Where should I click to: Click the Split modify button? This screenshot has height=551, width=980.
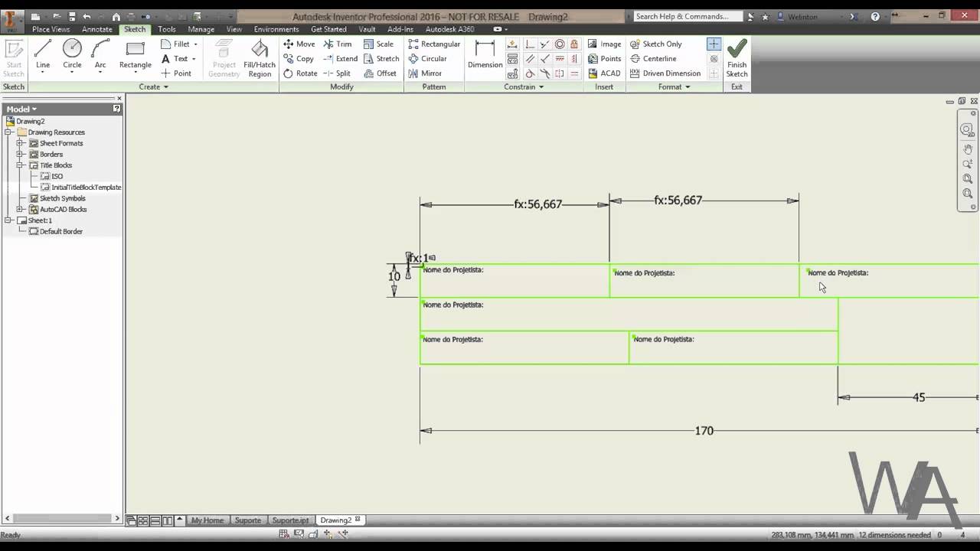[337, 73]
